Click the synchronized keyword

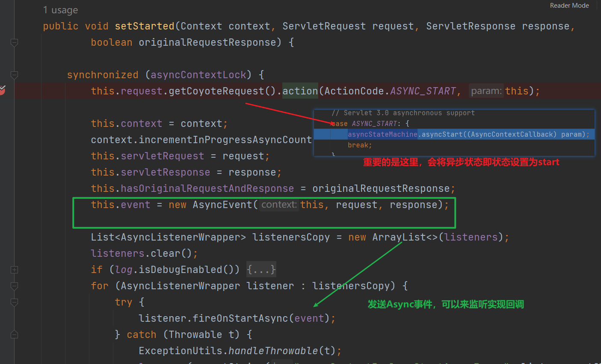[103, 75]
